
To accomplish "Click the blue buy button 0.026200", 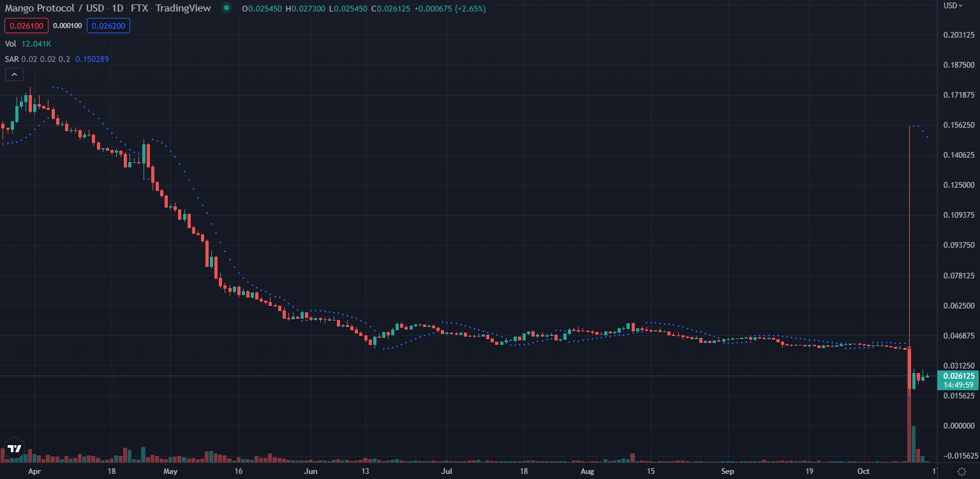I will (x=108, y=26).
